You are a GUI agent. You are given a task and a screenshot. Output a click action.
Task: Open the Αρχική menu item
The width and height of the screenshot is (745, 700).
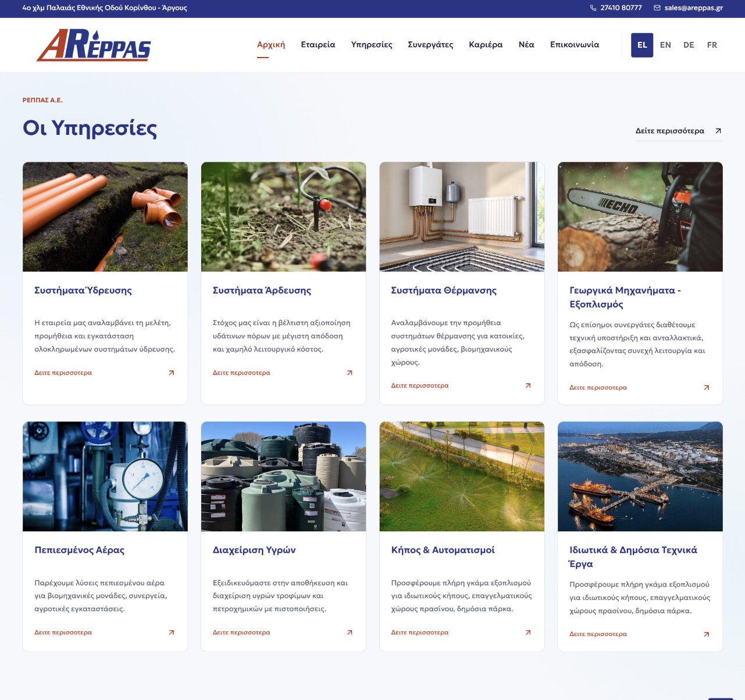(x=271, y=45)
